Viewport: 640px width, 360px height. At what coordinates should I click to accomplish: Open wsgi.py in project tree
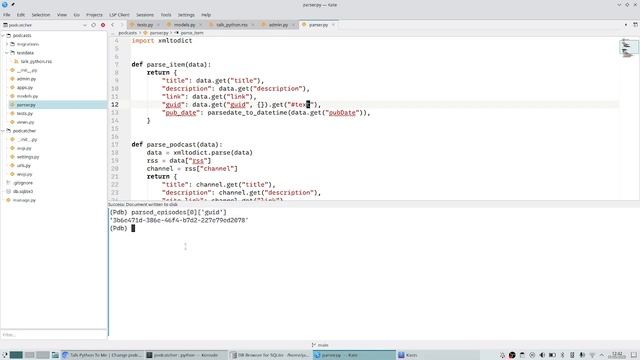(x=24, y=174)
